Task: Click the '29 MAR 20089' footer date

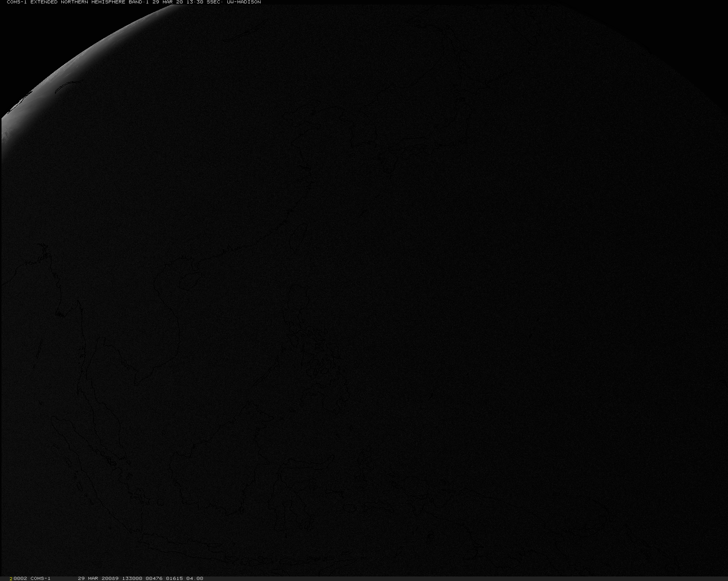Action: 98,578
